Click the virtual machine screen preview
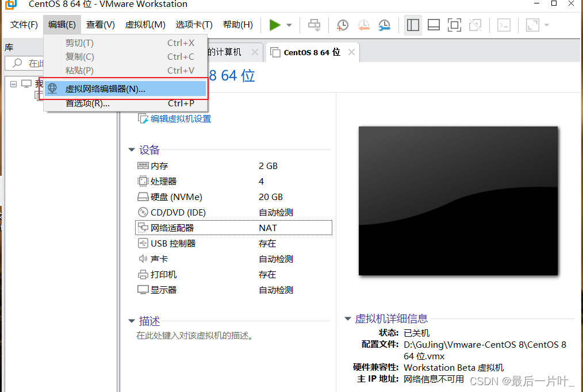Viewport: 583px width, 392px height. tap(458, 201)
